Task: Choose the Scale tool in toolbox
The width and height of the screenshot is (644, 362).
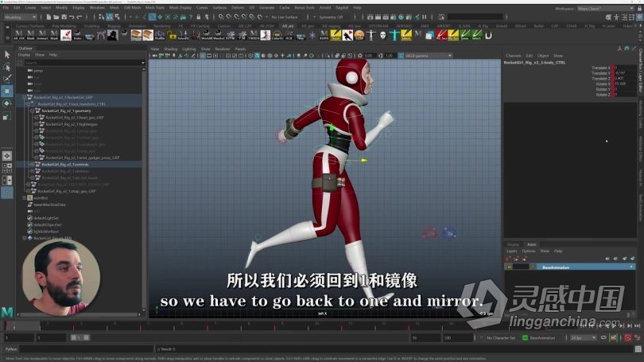Action: (x=7, y=117)
